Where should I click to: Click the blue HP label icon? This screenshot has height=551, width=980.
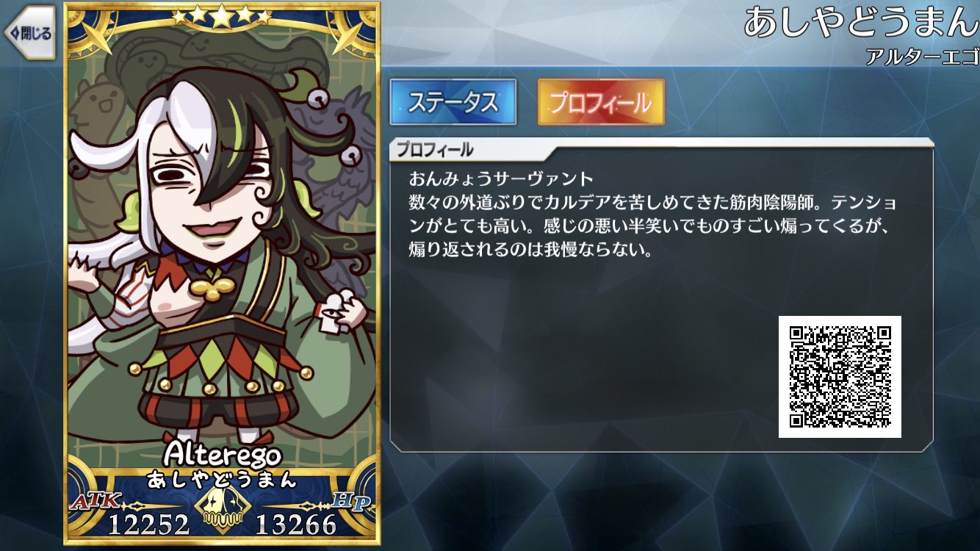[353, 502]
